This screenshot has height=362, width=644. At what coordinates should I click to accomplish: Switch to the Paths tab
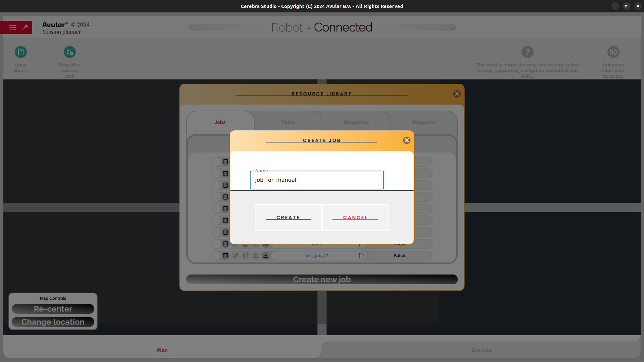pos(287,122)
